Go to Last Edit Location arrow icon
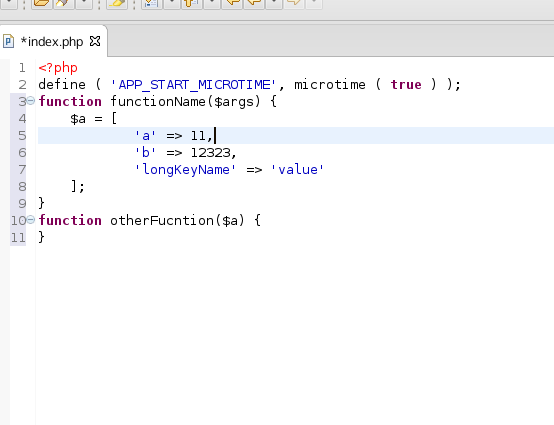 pyautogui.click(x=232, y=3)
